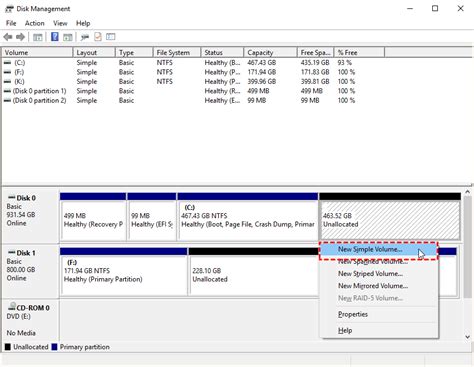The height and width of the screenshot is (367, 474).
Task: Click the 171.94 GB capacity cell
Action: [x=261, y=72]
